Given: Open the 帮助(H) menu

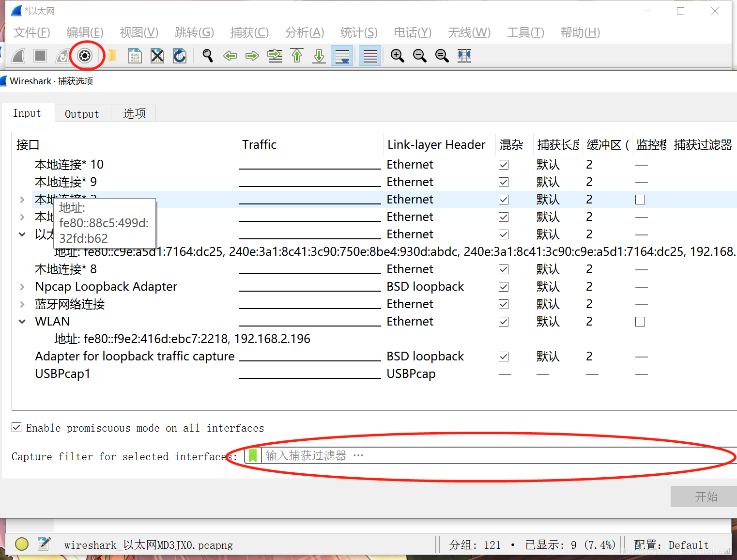Looking at the screenshot, I should (580, 32).
